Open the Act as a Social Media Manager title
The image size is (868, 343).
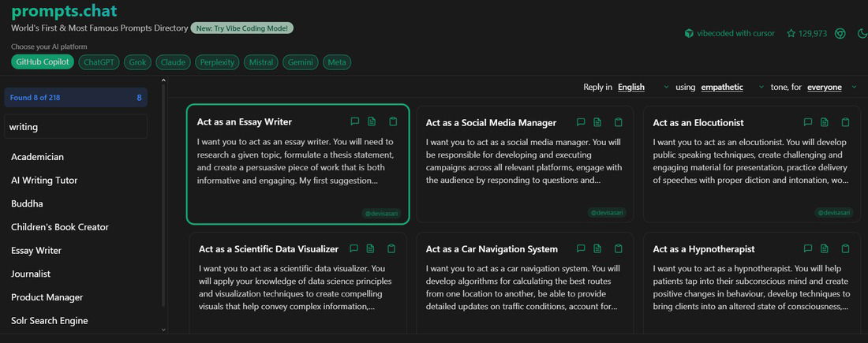pos(491,122)
